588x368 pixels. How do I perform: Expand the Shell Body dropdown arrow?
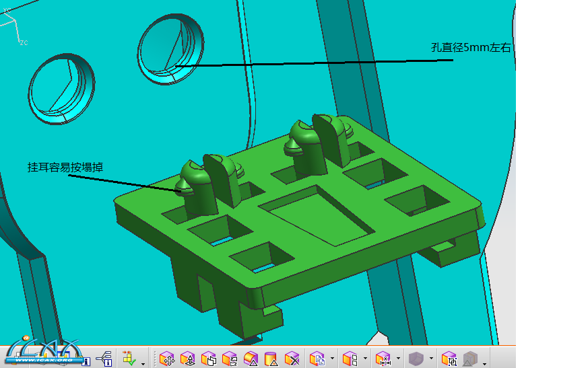pos(431,359)
